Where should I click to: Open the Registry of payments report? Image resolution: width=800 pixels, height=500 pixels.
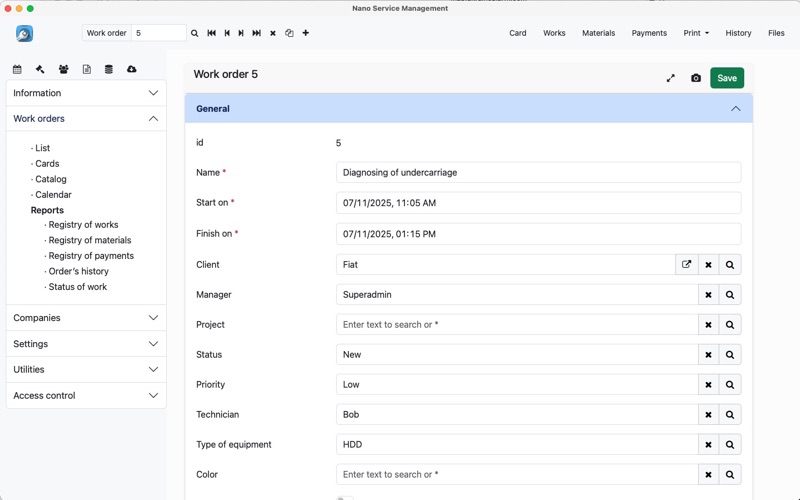(91, 256)
